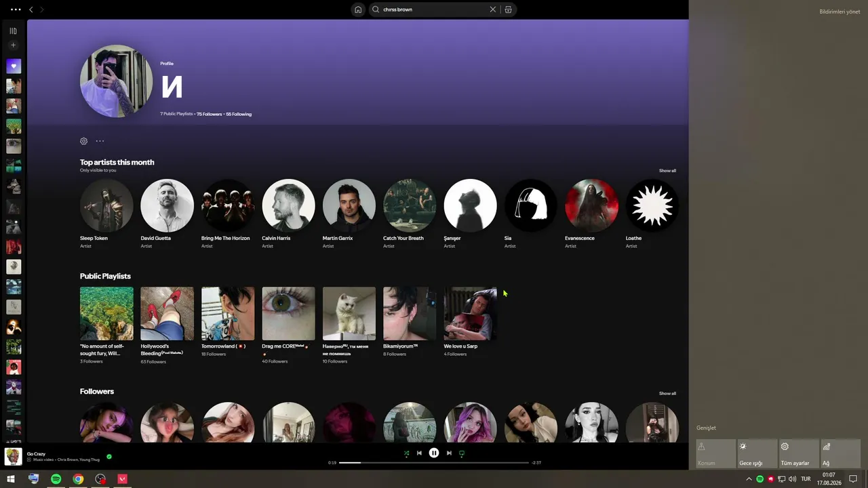Screen dimensions: 868x488
Task: Seek within the song progress bar
Action: [x=434, y=463]
